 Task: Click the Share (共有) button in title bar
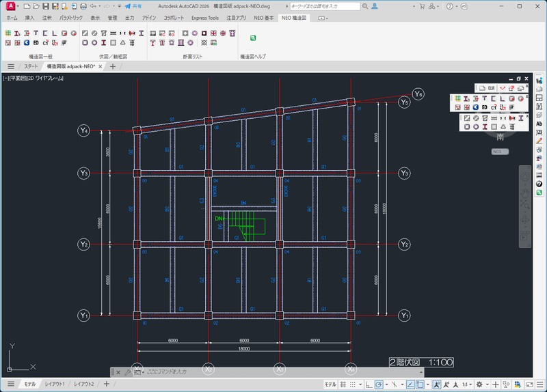pos(133,6)
